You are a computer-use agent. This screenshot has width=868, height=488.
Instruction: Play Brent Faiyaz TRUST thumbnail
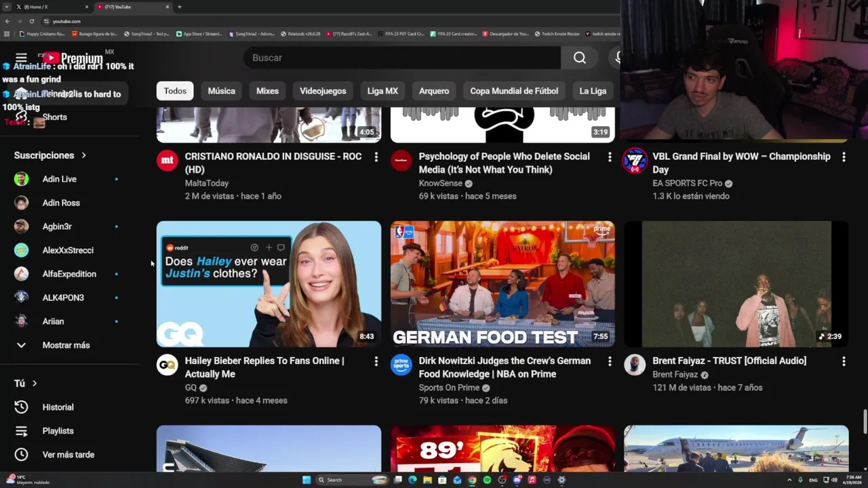click(736, 284)
